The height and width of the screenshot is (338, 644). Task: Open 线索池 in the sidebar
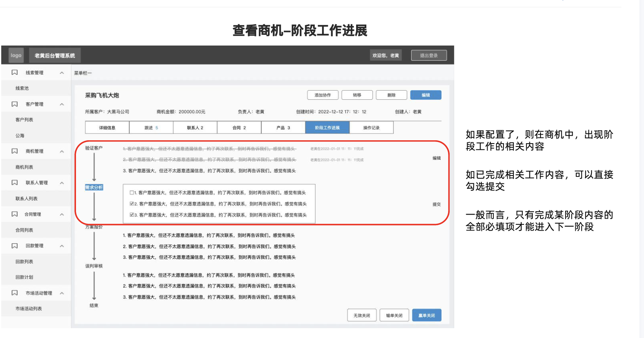click(22, 88)
